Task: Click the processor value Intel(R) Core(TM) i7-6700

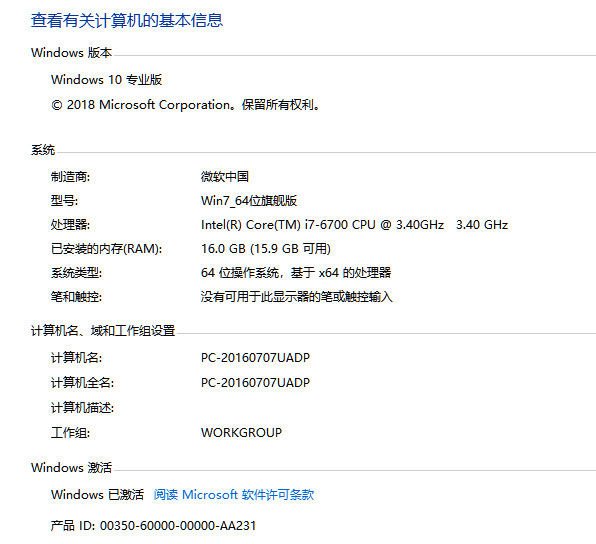Action: coord(354,225)
